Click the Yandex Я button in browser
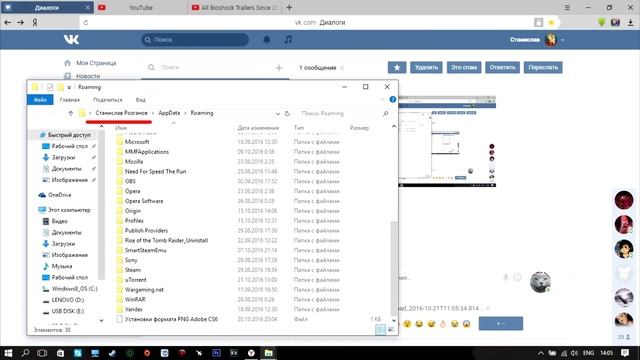Image resolution: width=640 pixels, height=360 pixels. click(x=35, y=22)
